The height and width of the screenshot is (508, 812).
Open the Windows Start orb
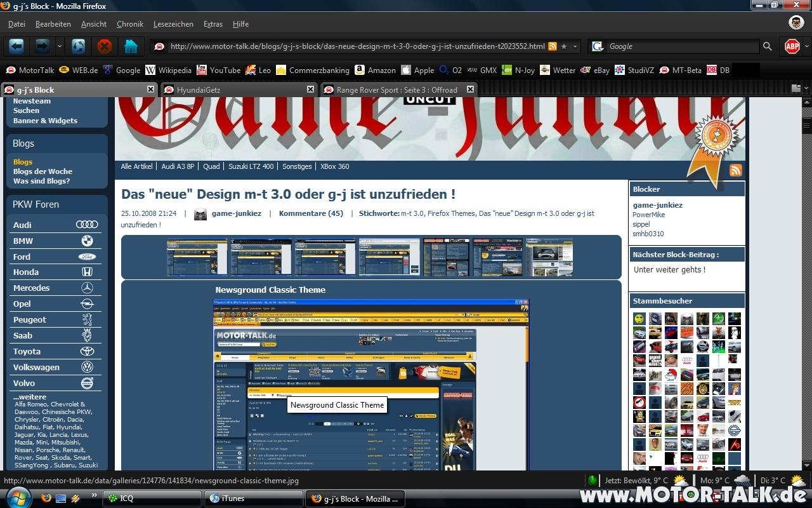[17, 497]
